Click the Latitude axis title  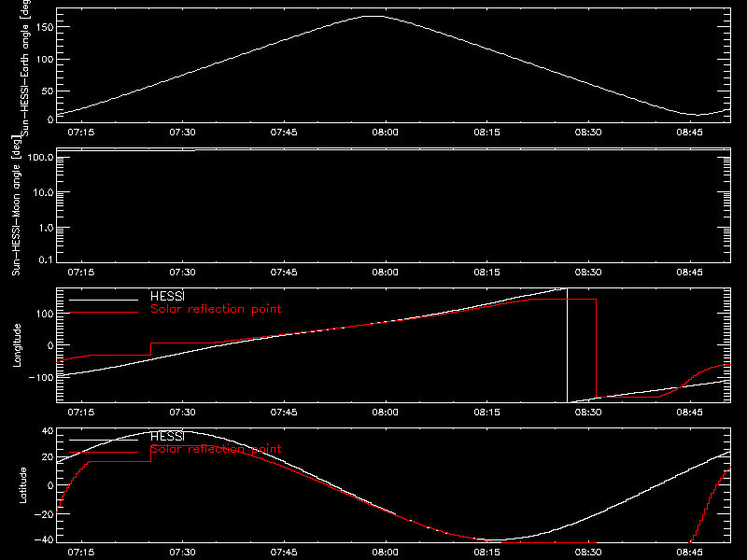22,485
